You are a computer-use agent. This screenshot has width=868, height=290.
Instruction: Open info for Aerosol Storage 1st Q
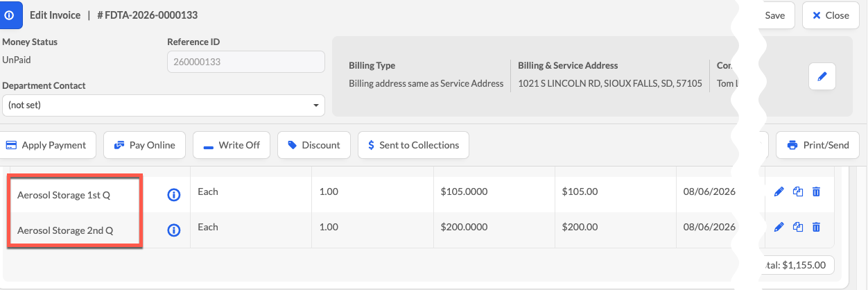[174, 195]
